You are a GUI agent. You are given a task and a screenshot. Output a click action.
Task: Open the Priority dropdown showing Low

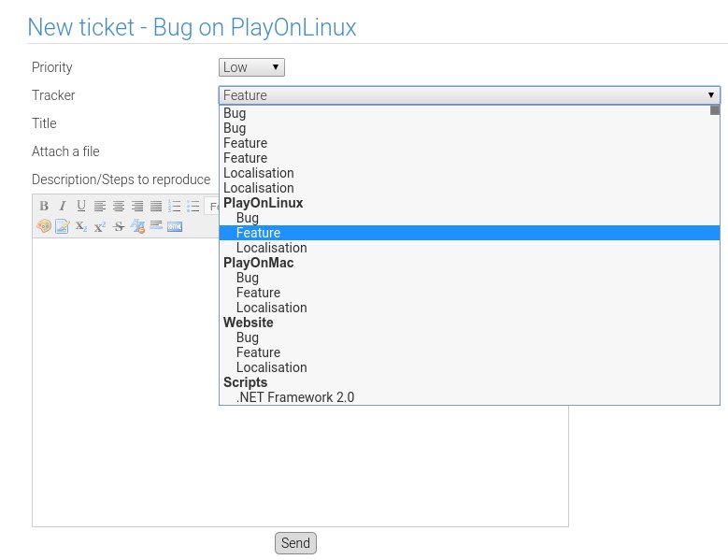251,67
